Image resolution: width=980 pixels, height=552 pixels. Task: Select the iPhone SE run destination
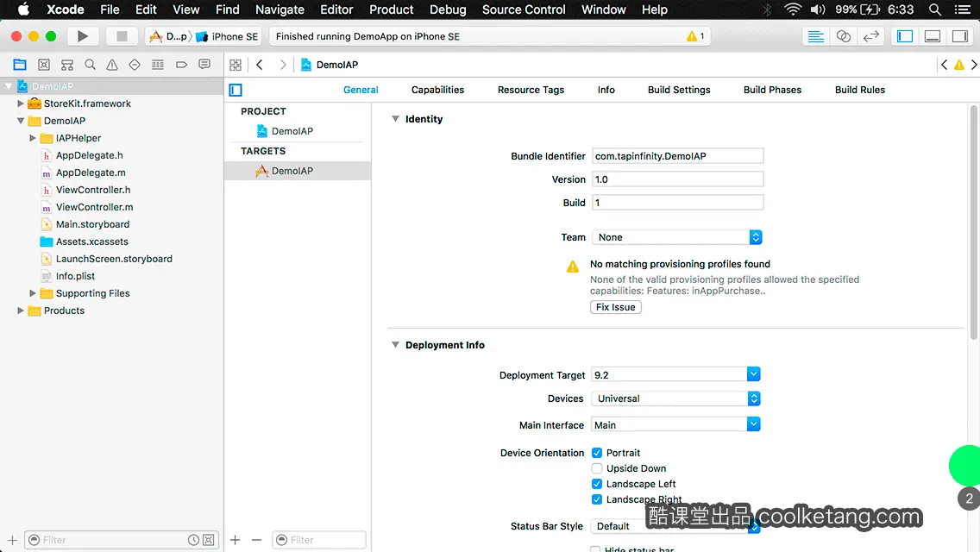(227, 36)
